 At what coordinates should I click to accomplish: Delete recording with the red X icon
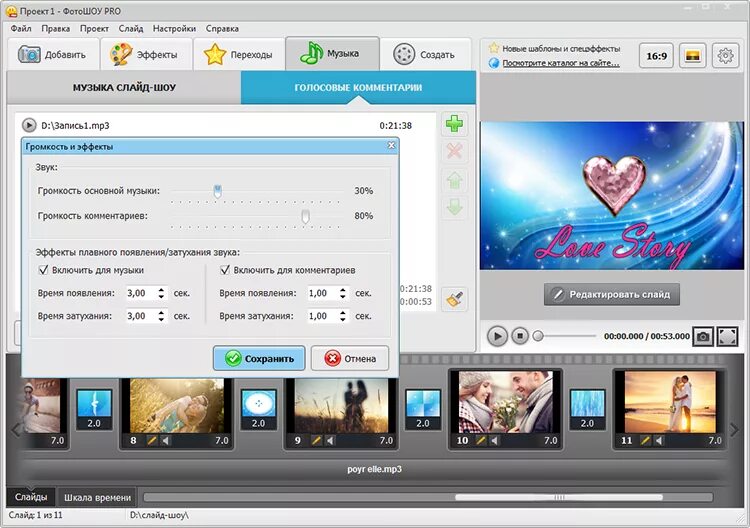[x=454, y=152]
